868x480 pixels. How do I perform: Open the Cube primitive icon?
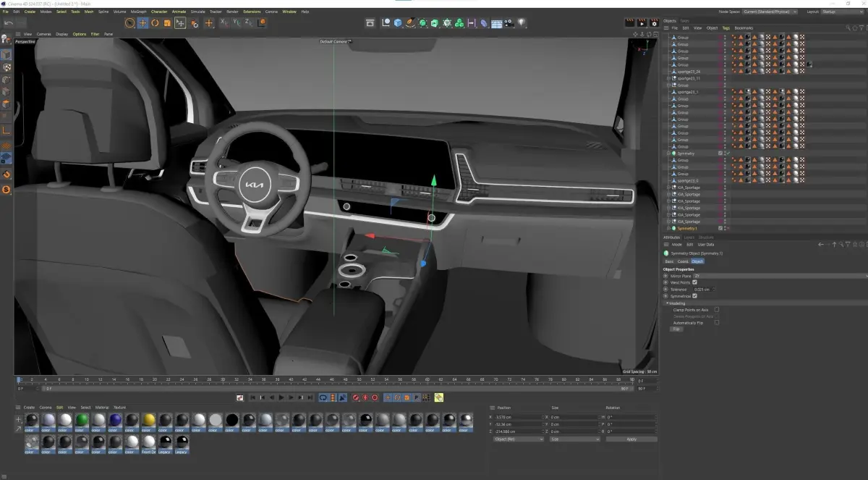pos(398,23)
